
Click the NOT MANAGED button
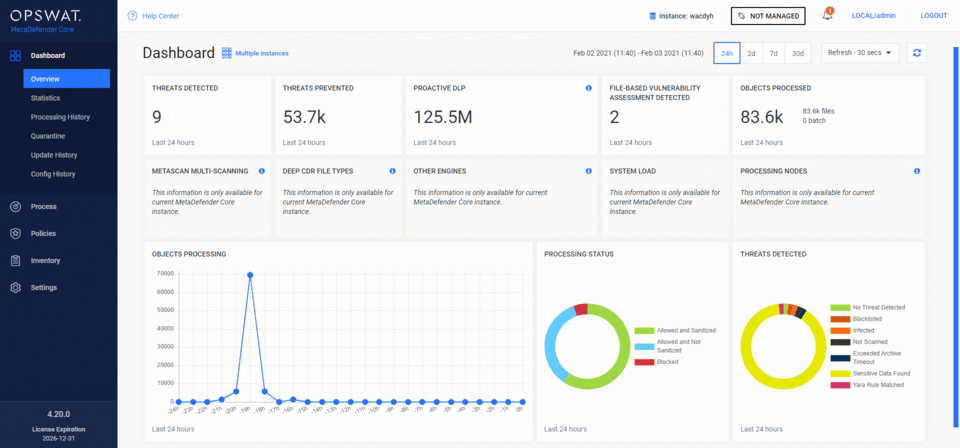[768, 16]
